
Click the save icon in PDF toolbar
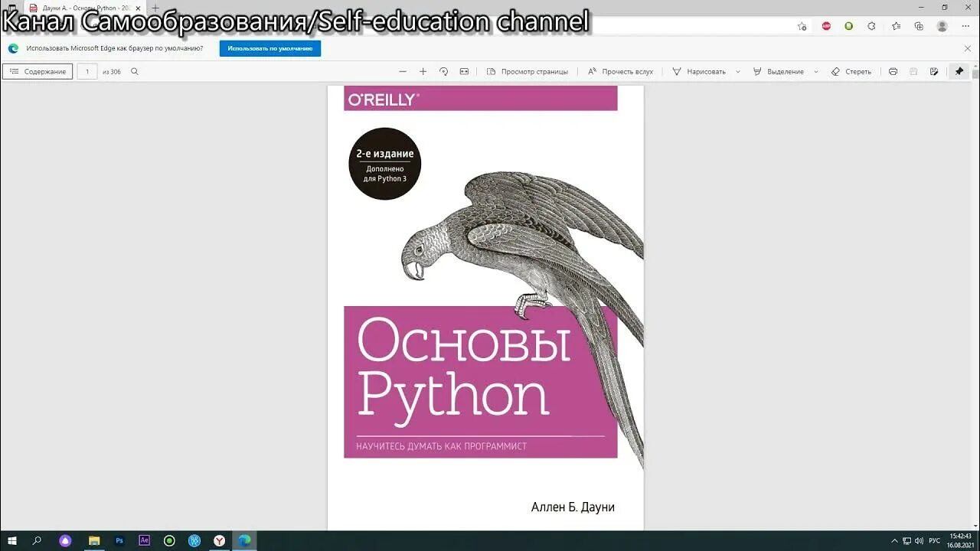click(913, 71)
